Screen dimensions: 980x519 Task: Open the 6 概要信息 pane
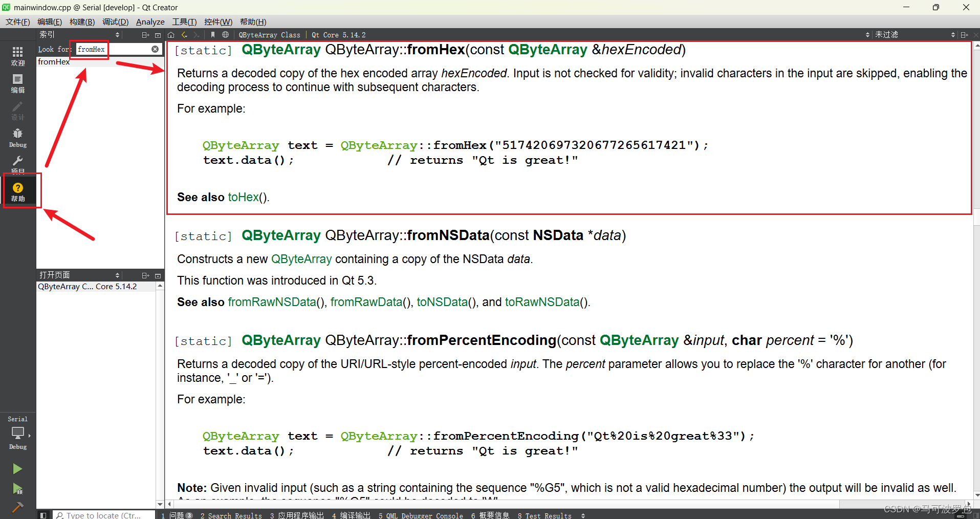coord(490,515)
